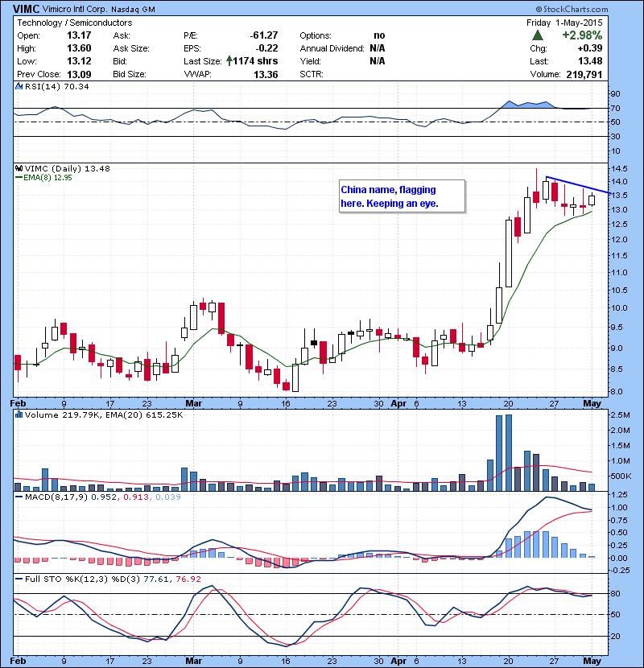Click the 2.5M volume axis label
This screenshot has width=644, height=668.
click(620, 415)
